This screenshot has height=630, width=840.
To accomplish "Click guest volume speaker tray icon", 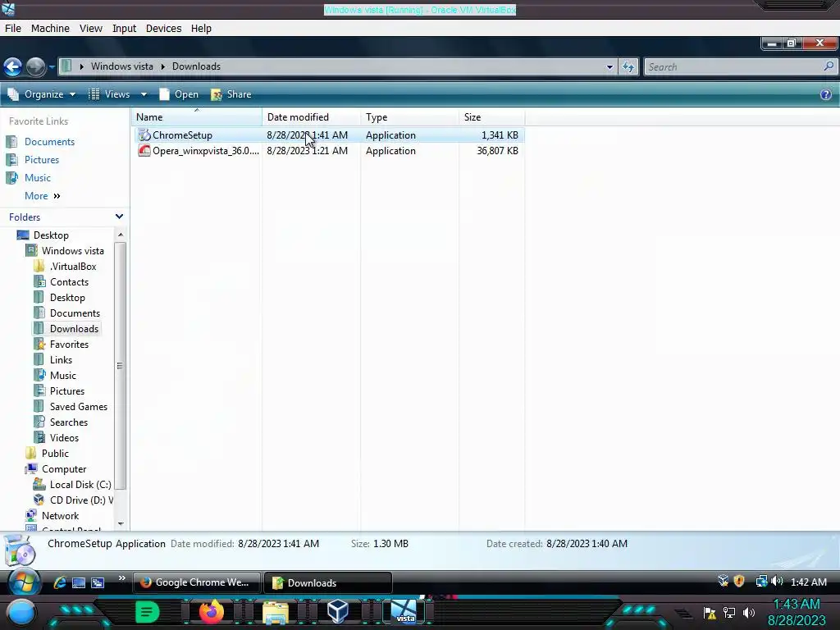I will pyautogui.click(x=777, y=582).
